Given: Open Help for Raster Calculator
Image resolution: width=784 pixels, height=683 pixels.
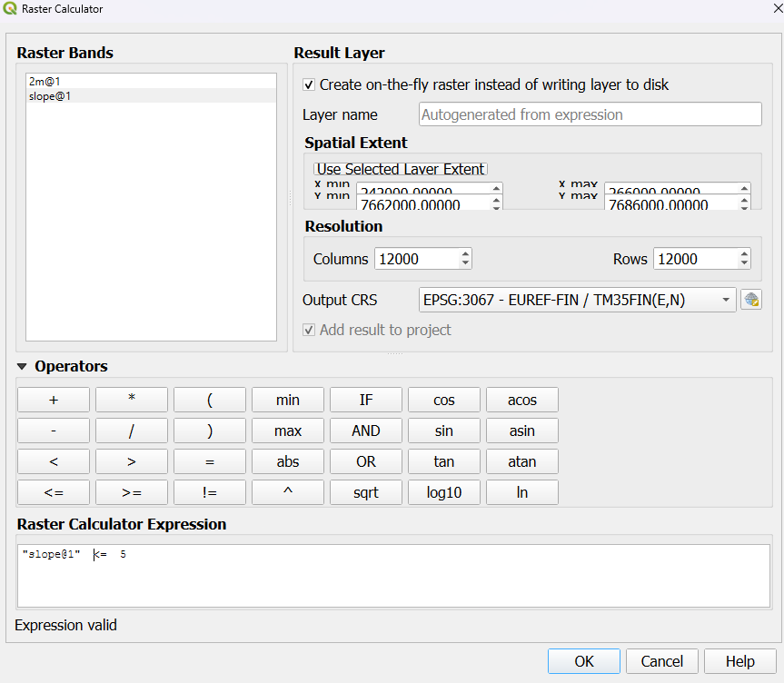Looking at the screenshot, I should (x=740, y=661).
